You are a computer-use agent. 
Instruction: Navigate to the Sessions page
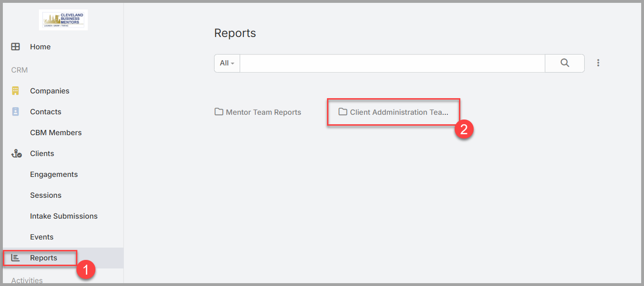(46, 195)
